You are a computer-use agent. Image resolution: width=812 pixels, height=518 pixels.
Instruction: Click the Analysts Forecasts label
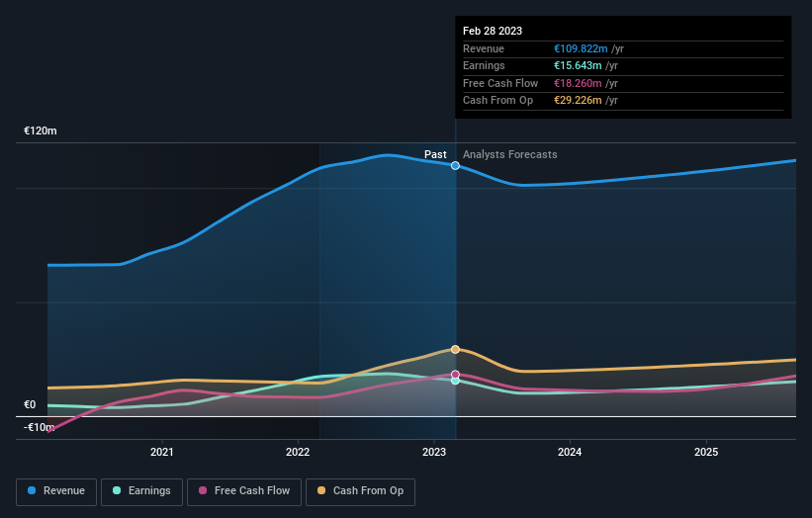(510, 154)
